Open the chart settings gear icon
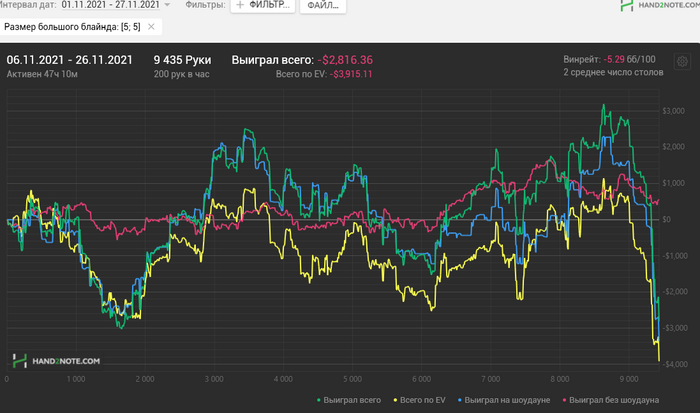 click(x=682, y=61)
